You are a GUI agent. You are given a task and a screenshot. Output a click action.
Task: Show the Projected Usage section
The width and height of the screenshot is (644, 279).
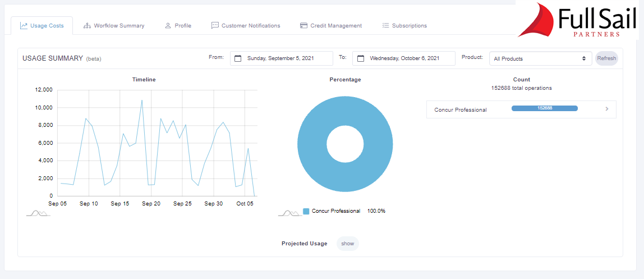coord(347,244)
